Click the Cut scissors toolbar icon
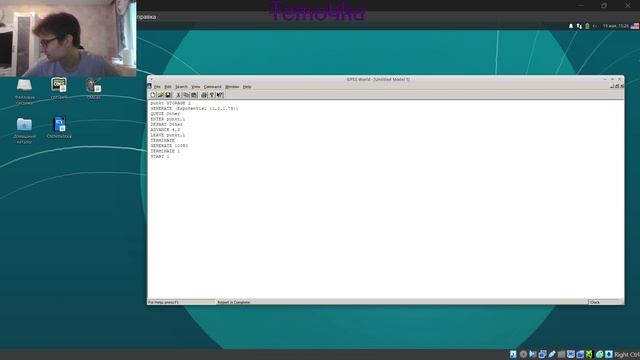 click(178, 95)
